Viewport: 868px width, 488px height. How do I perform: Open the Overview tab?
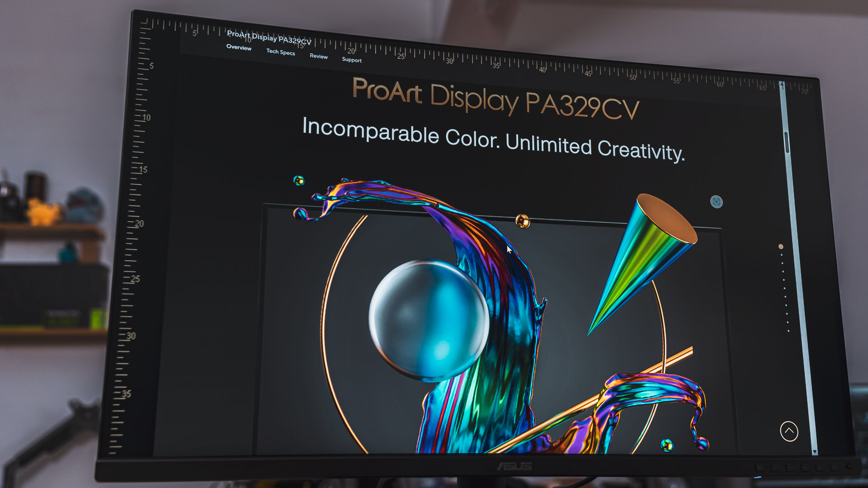coord(239,47)
